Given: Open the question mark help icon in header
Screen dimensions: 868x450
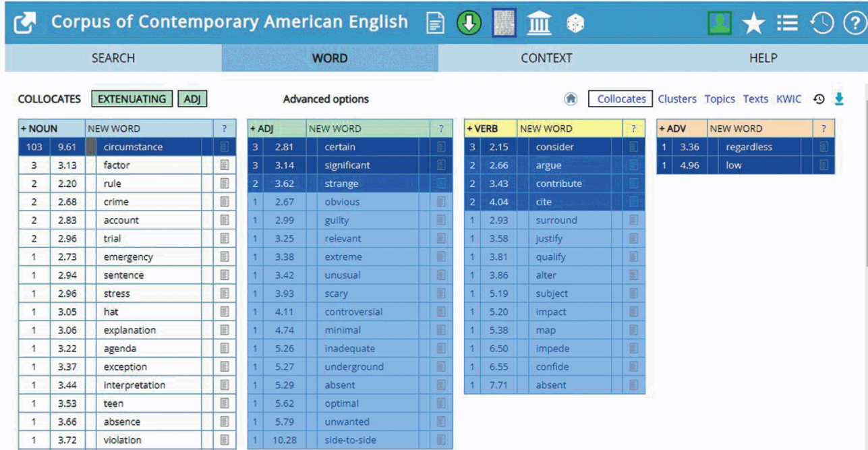Looking at the screenshot, I should pos(855,24).
